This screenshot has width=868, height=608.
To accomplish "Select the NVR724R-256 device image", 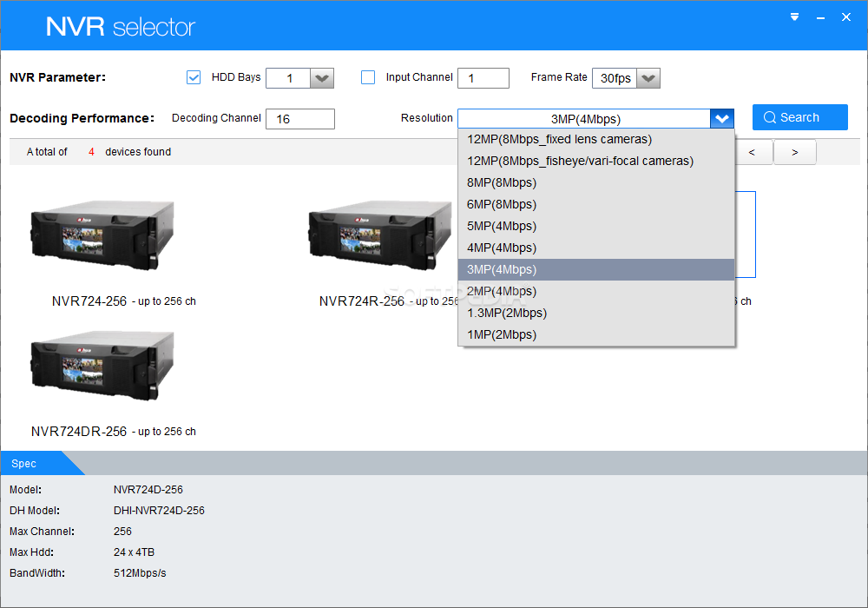I will (x=382, y=235).
